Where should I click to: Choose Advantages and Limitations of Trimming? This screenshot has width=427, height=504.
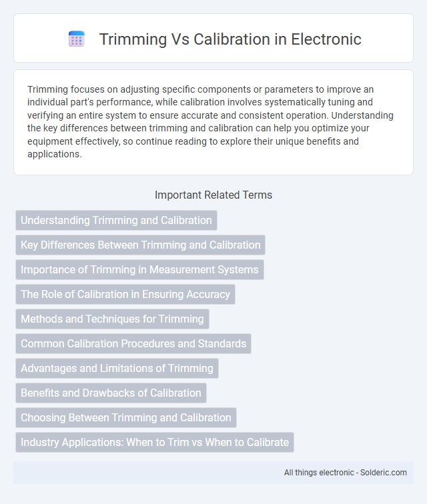[x=117, y=369]
